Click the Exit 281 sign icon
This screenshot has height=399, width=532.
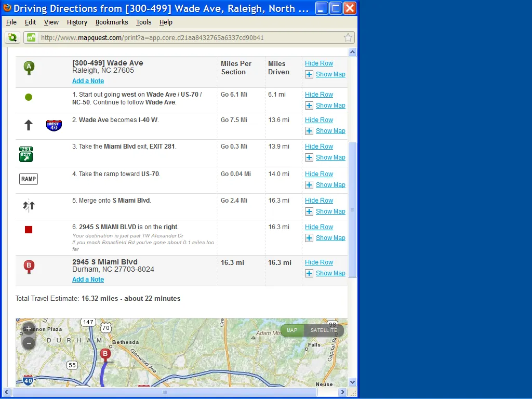[x=26, y=154]
